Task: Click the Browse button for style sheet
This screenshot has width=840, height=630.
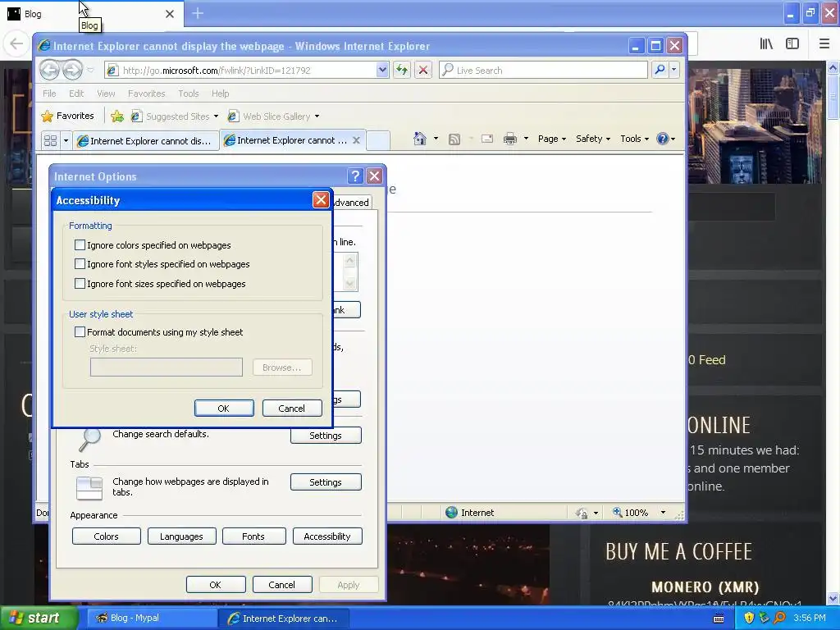Action: click(282, 367)
